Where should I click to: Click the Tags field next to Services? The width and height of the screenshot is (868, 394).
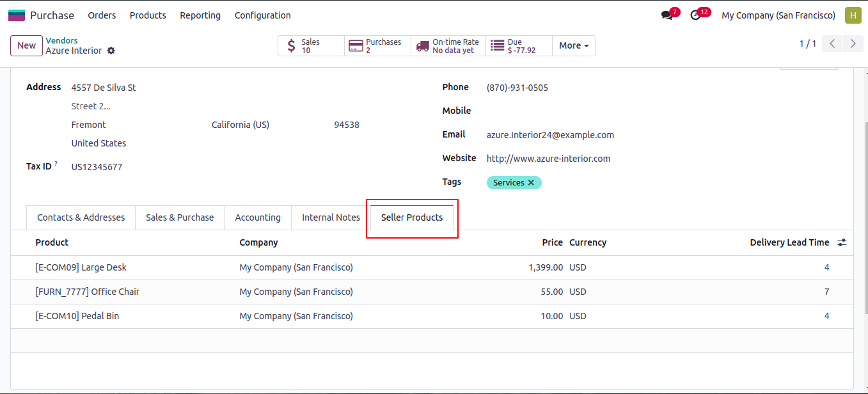(x=690, y=183)
